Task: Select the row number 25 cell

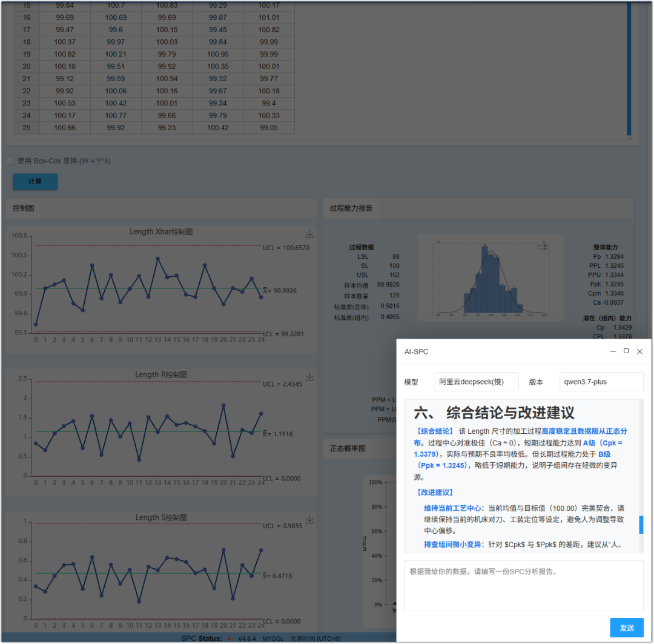Action: [27, 128]
